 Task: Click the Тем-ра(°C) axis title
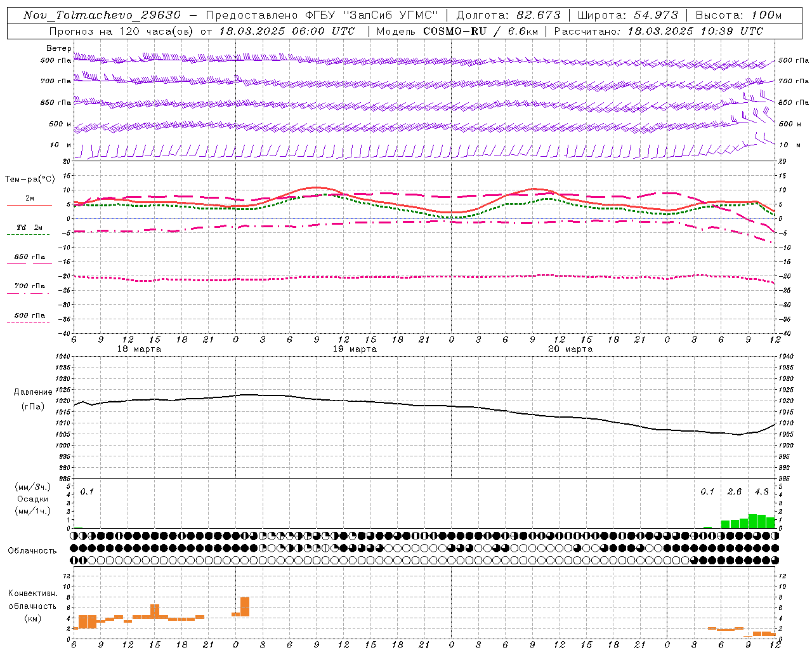pyautogui.click(x=30, y=180)
